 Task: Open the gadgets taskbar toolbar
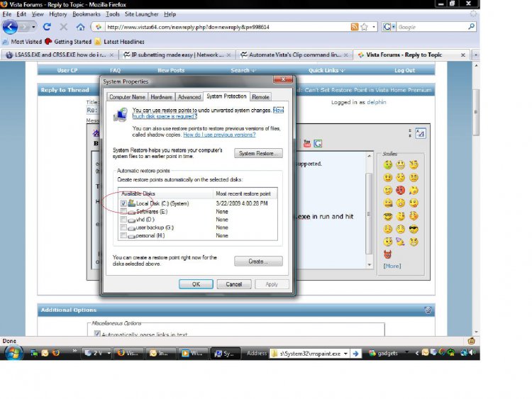coord(383,353)
